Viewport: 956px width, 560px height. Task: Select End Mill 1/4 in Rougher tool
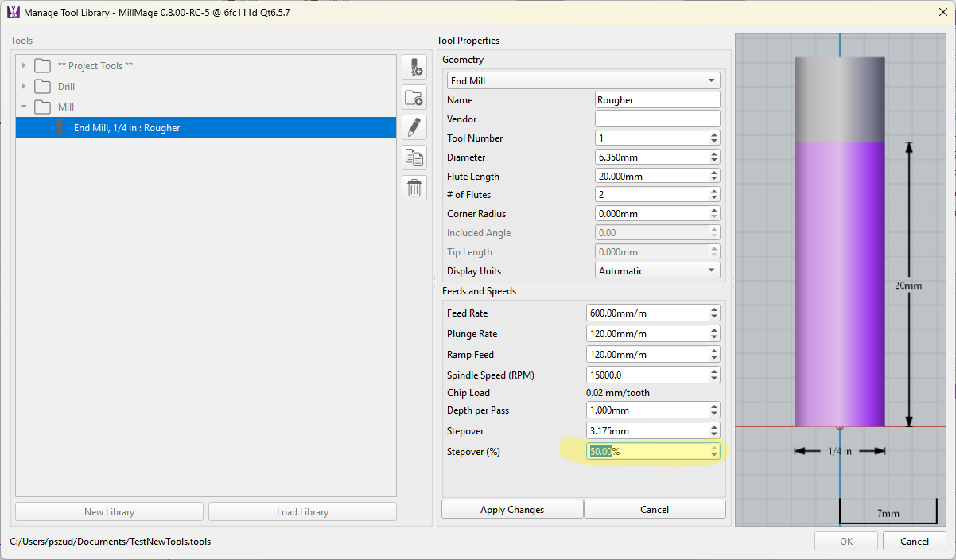pyautogui.click(x=206, y=127)
